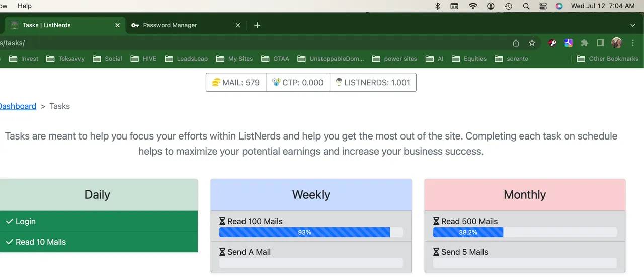Open Siri from the menu bar
Screen dimensions: 644x277
[x=559, y=6]
